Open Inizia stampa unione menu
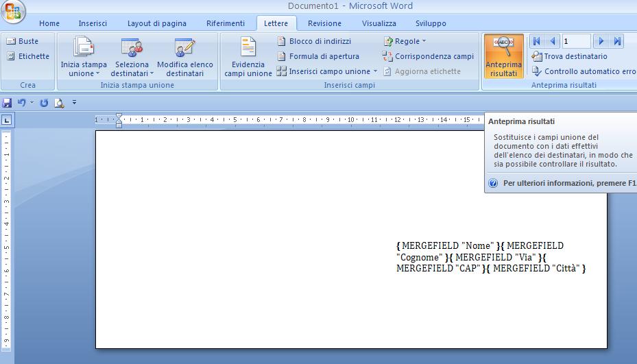The height and width of the screenshot is (364, 637). coord(84,56)
